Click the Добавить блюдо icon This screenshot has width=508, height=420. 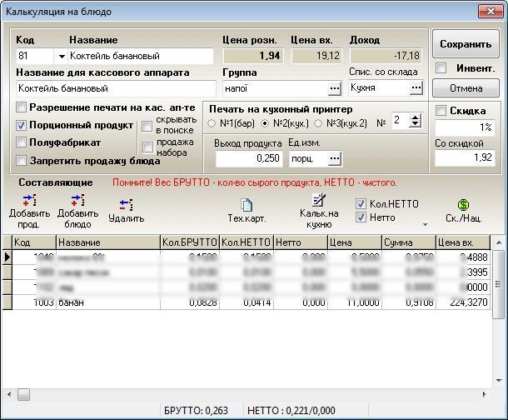tap(77, 200)
